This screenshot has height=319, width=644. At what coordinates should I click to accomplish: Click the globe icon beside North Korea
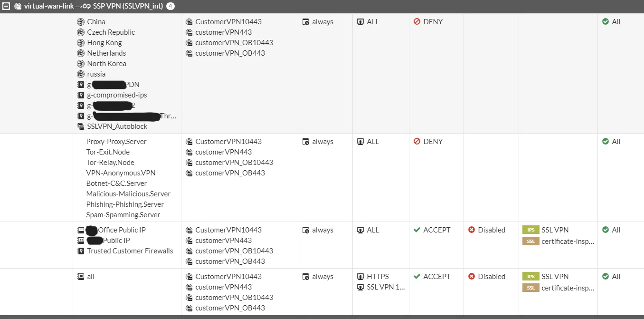(x=81, y=64)
